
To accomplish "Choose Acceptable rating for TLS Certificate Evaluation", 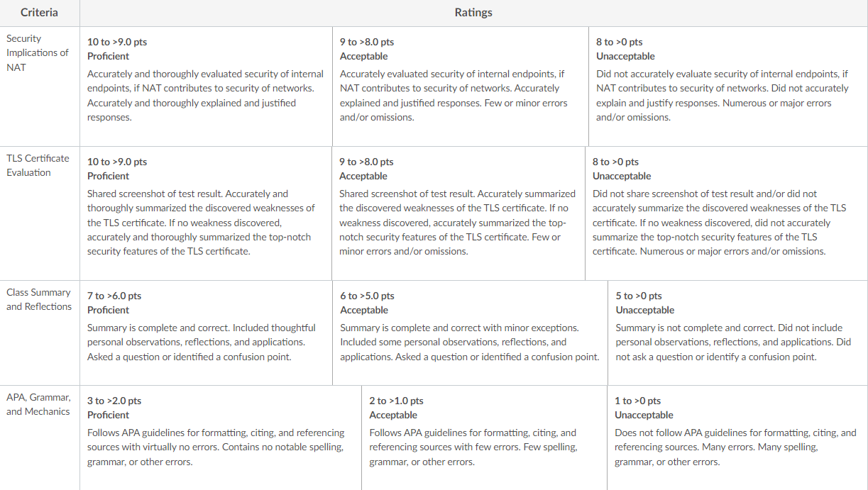I will [458, 213].
